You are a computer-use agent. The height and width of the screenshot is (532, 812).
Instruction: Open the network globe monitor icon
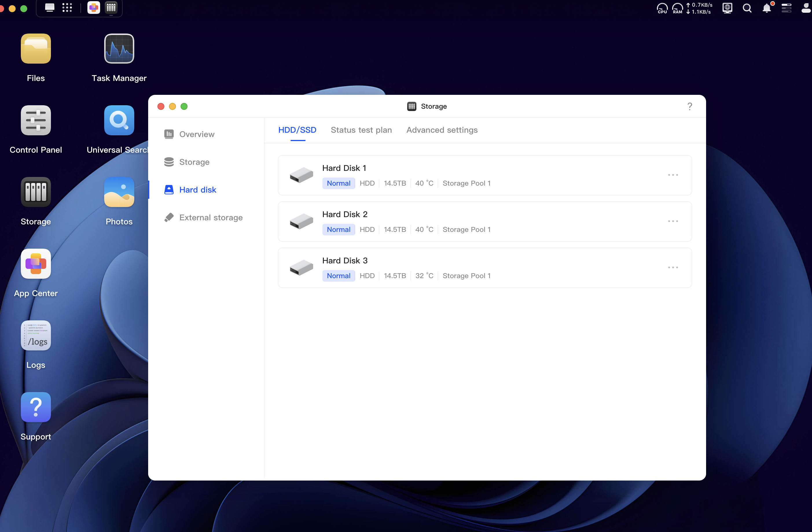728,8
